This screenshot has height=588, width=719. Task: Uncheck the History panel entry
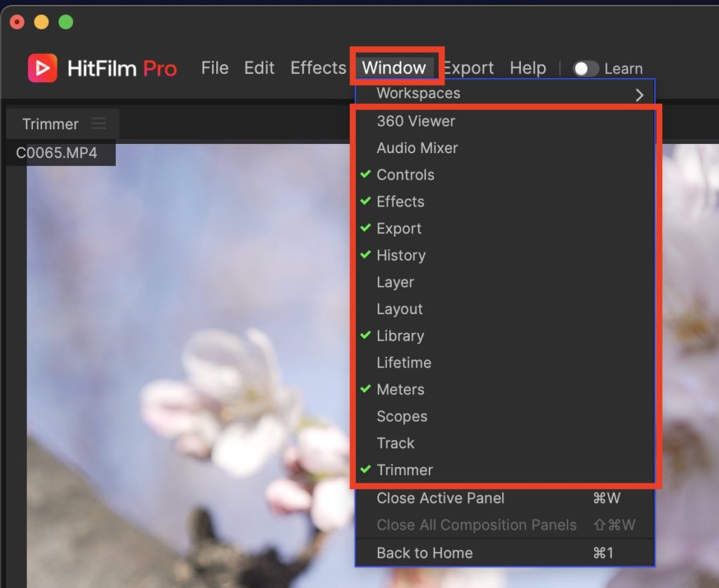[505, 255]
